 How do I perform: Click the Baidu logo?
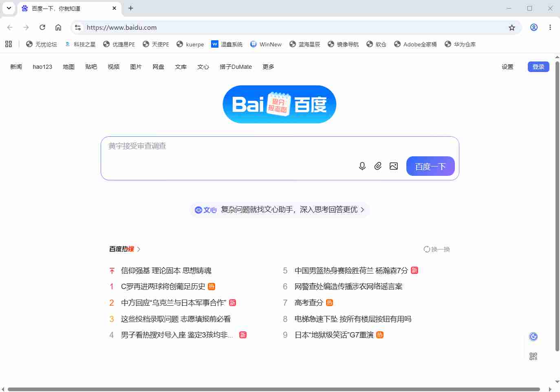click(279, 104)
